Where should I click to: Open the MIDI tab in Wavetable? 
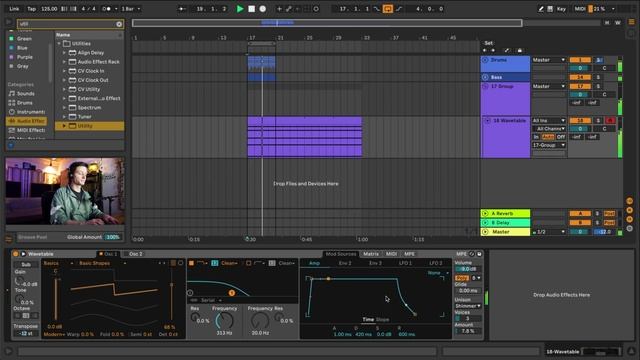[x=391, y=254]
